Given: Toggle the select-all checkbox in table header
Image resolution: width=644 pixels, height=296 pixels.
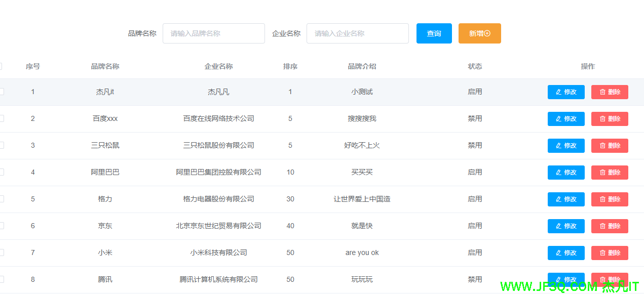Looking at the screenshot, I should [x=1, y=66].
